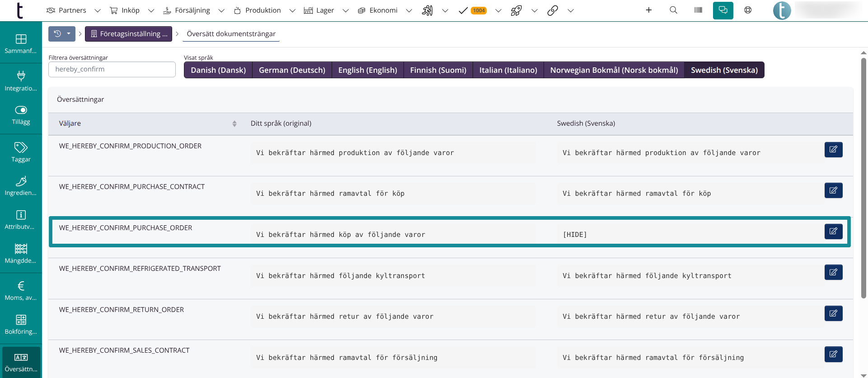Viewport: 868px width, 378px height.
Task: Go to the Företagsinställning breadcrumb
Action: coord(129,34)
